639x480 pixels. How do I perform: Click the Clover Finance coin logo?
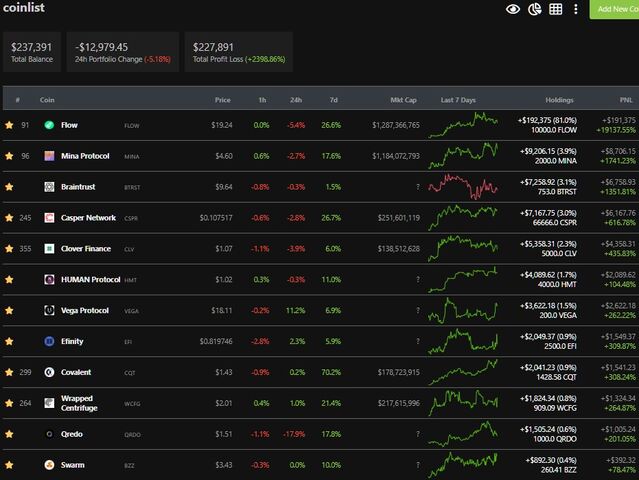[49, 249]
